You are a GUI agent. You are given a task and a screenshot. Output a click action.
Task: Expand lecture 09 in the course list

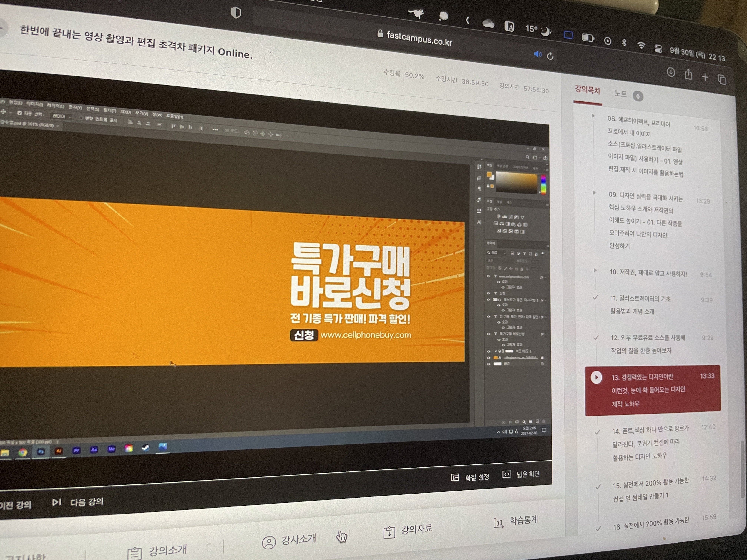click(x=594, y=193)
